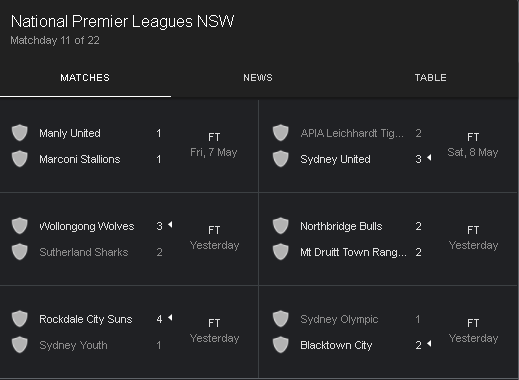Click the Sydney United winner arrow marker
The height and width of the screenshot is (380, 519).
pos(429,157)
